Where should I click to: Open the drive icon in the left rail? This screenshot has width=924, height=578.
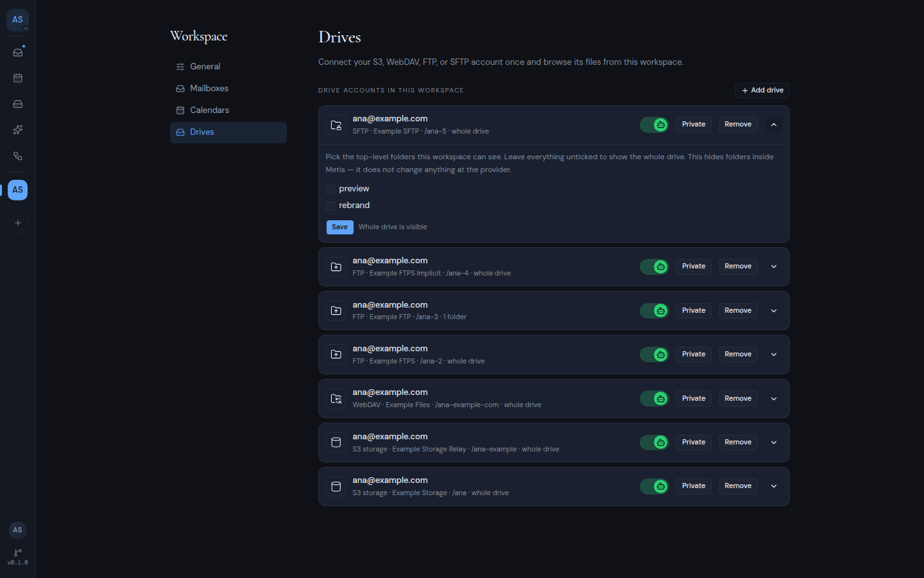(x=18, y=104)
